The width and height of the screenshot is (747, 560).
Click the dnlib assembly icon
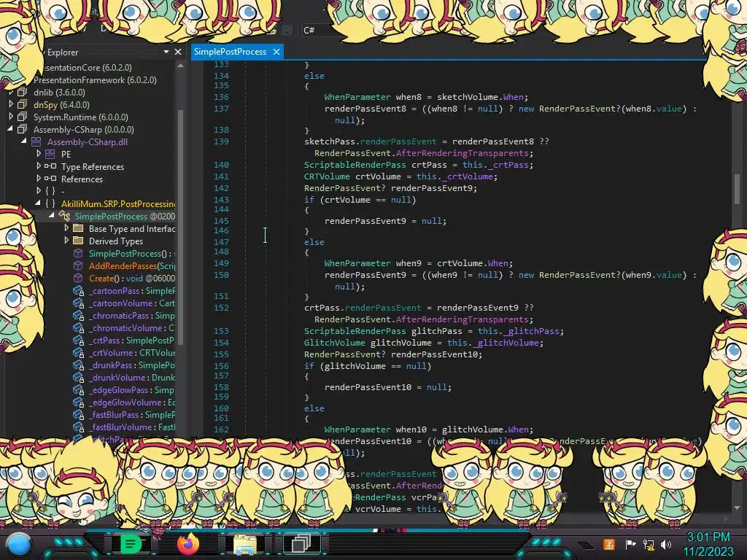tap(22, 92)
